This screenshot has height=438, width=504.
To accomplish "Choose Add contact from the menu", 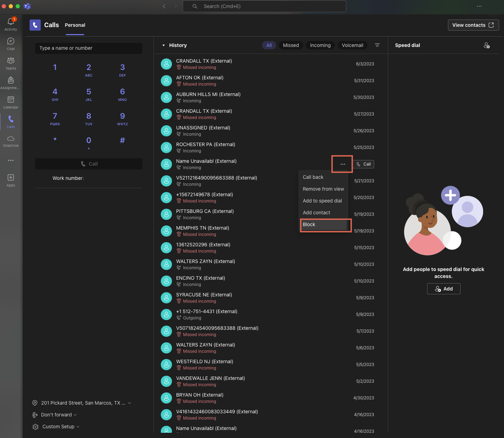I will 323,213.
